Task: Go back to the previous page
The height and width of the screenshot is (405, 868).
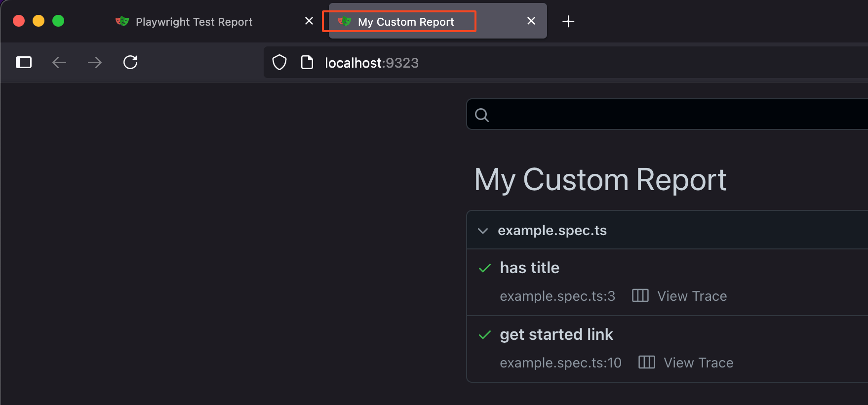Action: pos(59,62)
